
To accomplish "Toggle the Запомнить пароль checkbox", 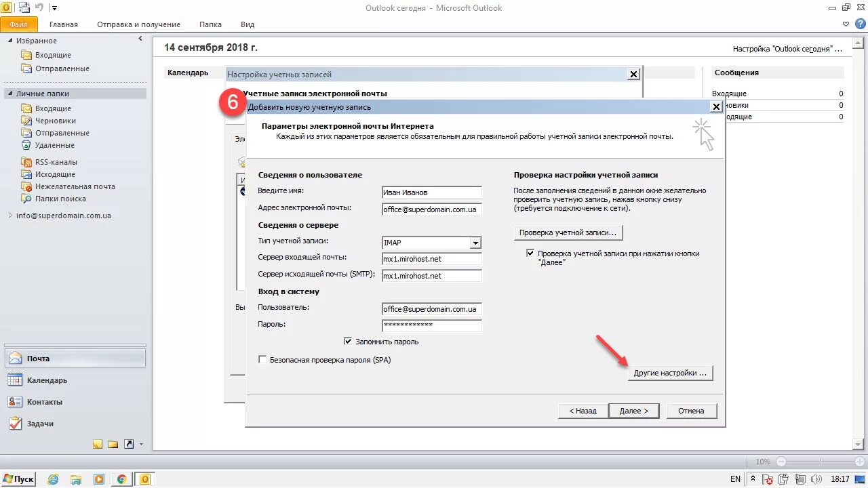I will click(x=349, y=342).
